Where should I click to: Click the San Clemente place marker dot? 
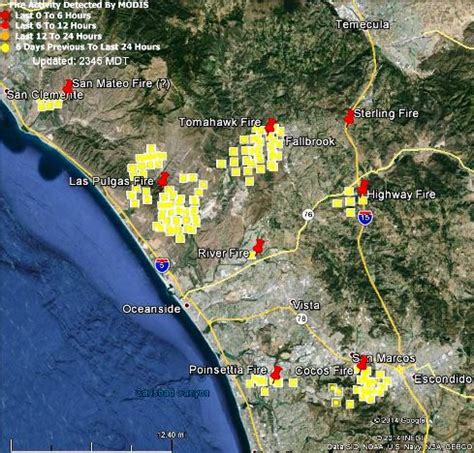7,90
